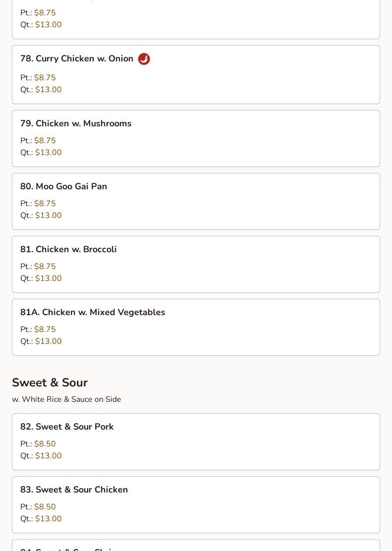
Task: Click the spicy chili icon beside Curry Chicken
Action: [x=144, y=59]
